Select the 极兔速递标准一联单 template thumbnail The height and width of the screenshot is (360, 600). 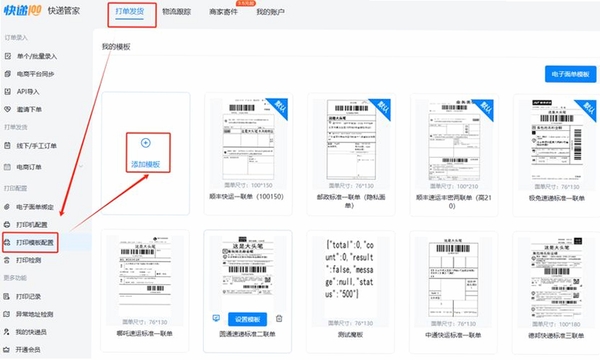(557, 140)
